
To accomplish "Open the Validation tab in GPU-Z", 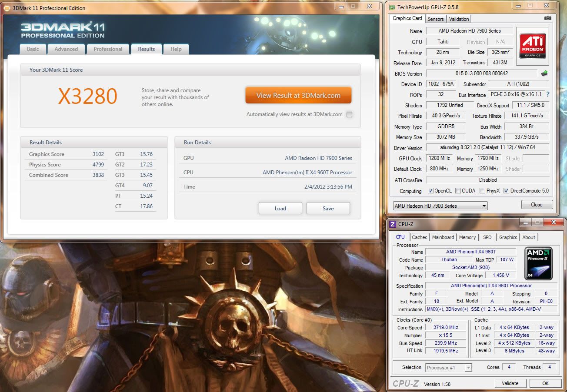I will coord(459,19).
